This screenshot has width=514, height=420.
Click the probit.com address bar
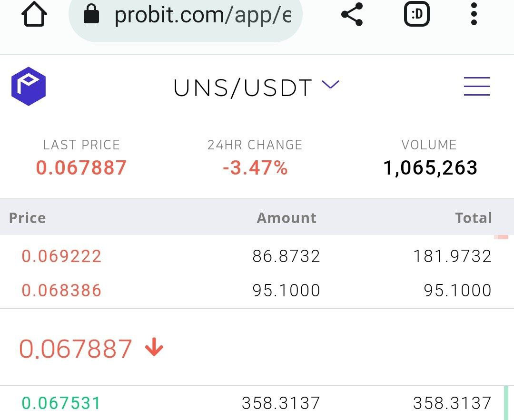(185, 15)
